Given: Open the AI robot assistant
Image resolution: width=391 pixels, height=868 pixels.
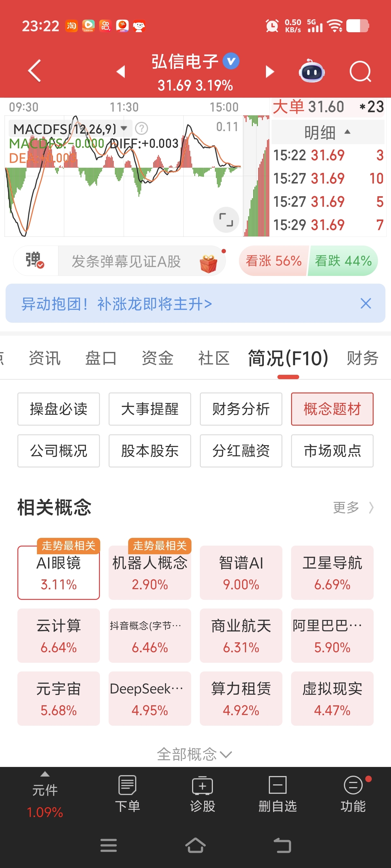Looking at the screenshot, I should [x=312, y=71].
